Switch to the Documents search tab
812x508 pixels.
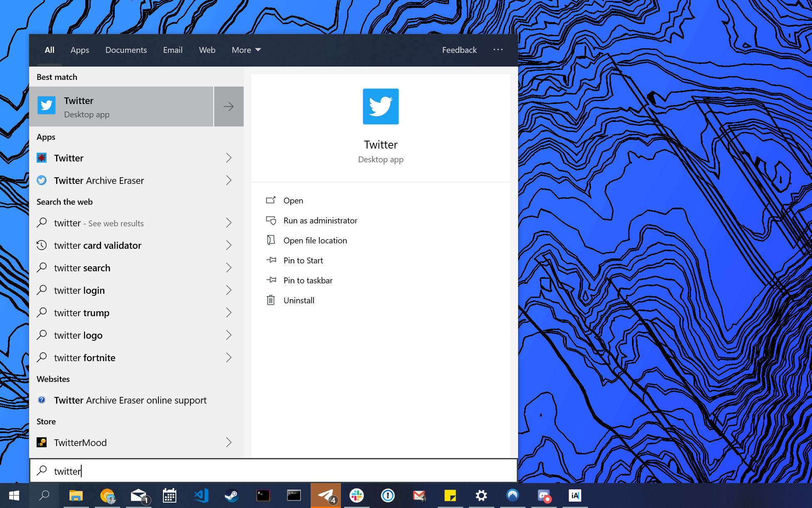click(126, 50)
